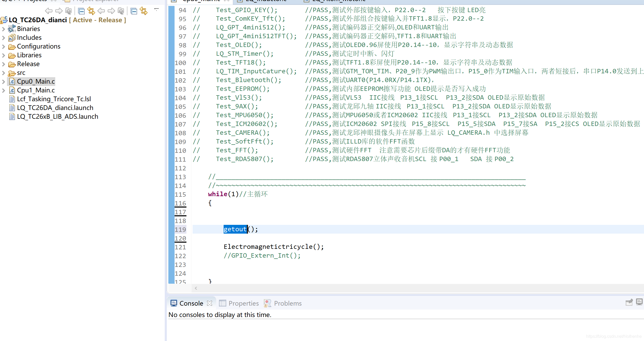Click the Lcf_Tasking_Tricore_Tc.lsl file icon
Viewport: 644px width, 341px height.
[x=12, y=99]
